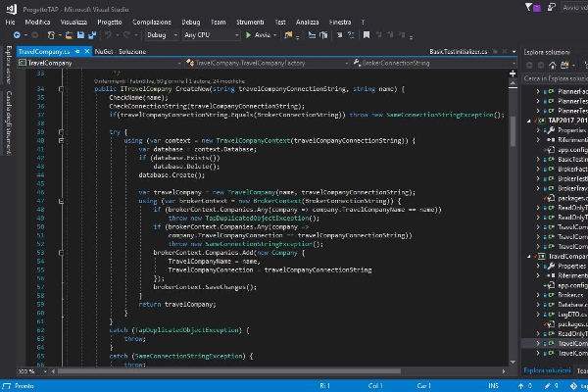This screenshot has height=392, width=588.
Task: Open the TravelCompany.TravelCompanyFactory type dropdown
Action: point(267,63)
